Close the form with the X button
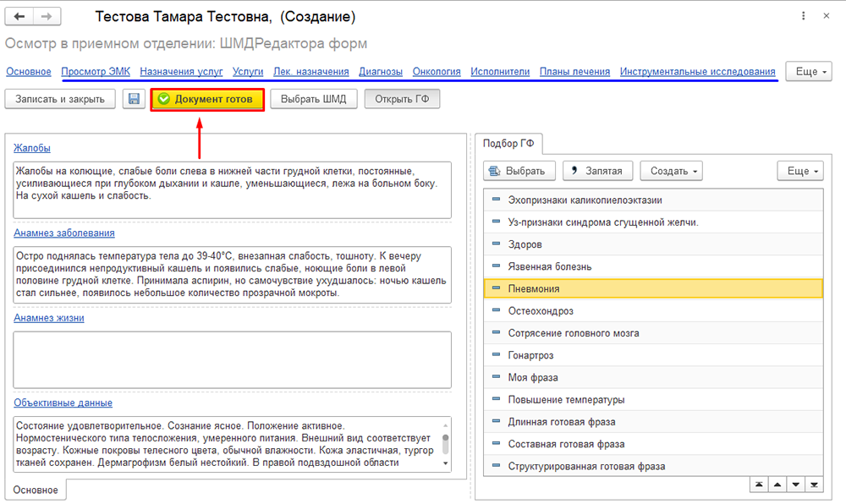The height and width of the screenshot is (504, 846). pos(826,16)
